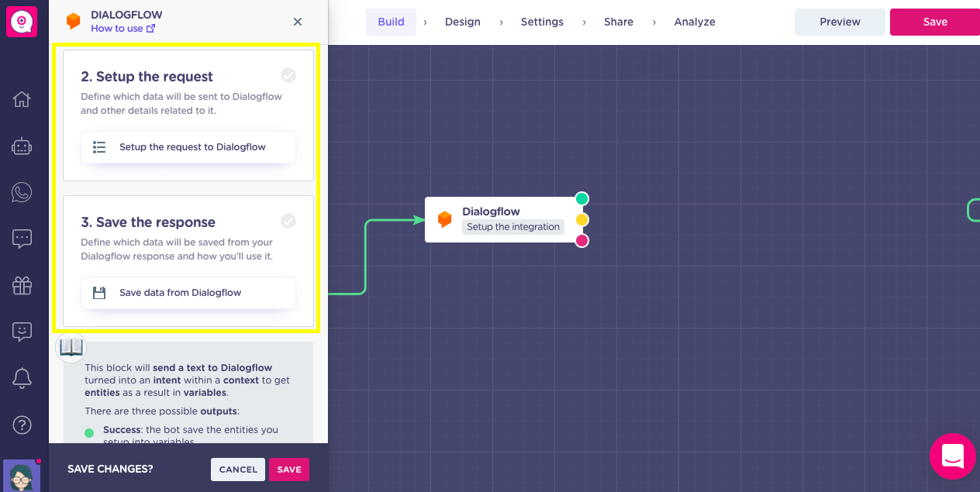The width and height of the screenshot is (980, 492).
Task: Click the yellow output dot on Dialogflow block
Action: pyautogui.click(x=582, y=220)
